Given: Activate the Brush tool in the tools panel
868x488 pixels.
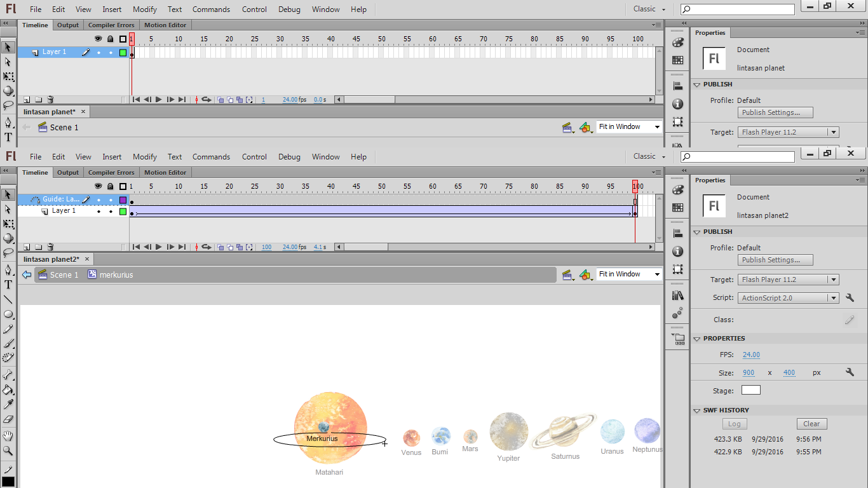Looking at the screenshot, I should [8, 344].
